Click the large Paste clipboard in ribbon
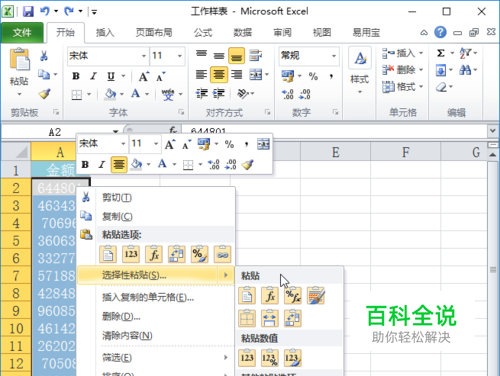The width and height of the screenshot is (500, 376). [20, 59]
